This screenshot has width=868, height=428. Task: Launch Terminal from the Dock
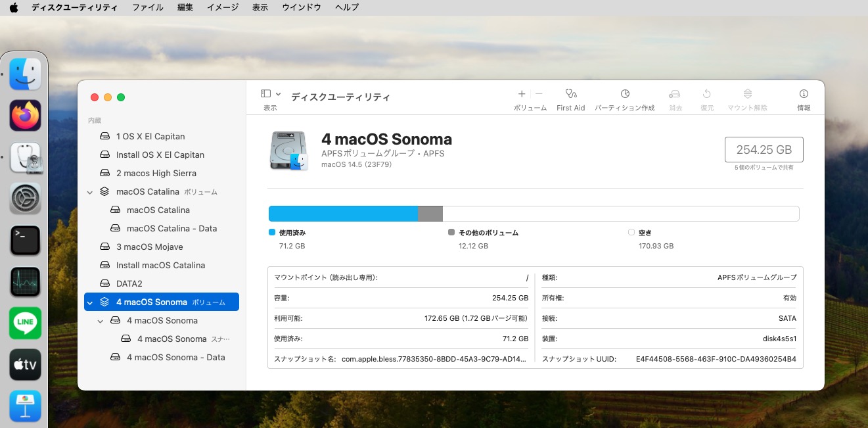[x=26, y=240]
